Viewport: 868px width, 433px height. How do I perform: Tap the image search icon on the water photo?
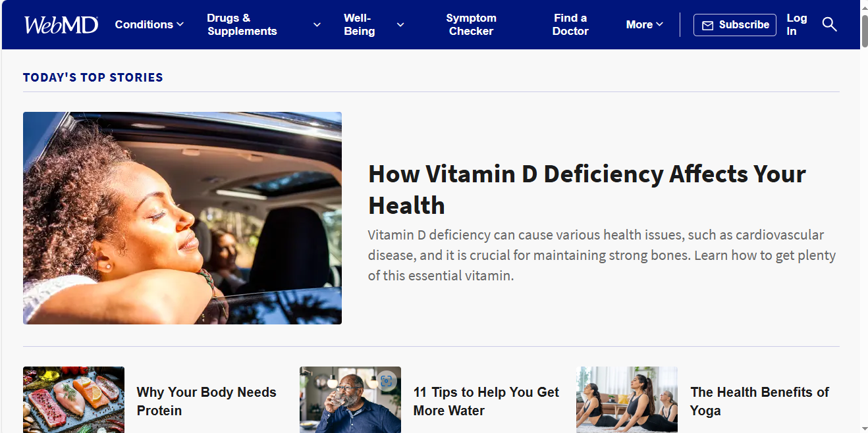tap(387, 381)
